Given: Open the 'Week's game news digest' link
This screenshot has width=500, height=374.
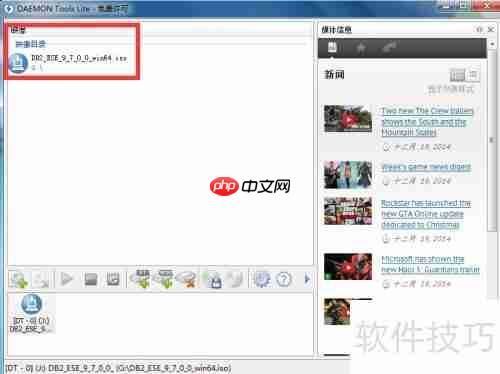Looking at the screenshot, I should click(426, 167).
